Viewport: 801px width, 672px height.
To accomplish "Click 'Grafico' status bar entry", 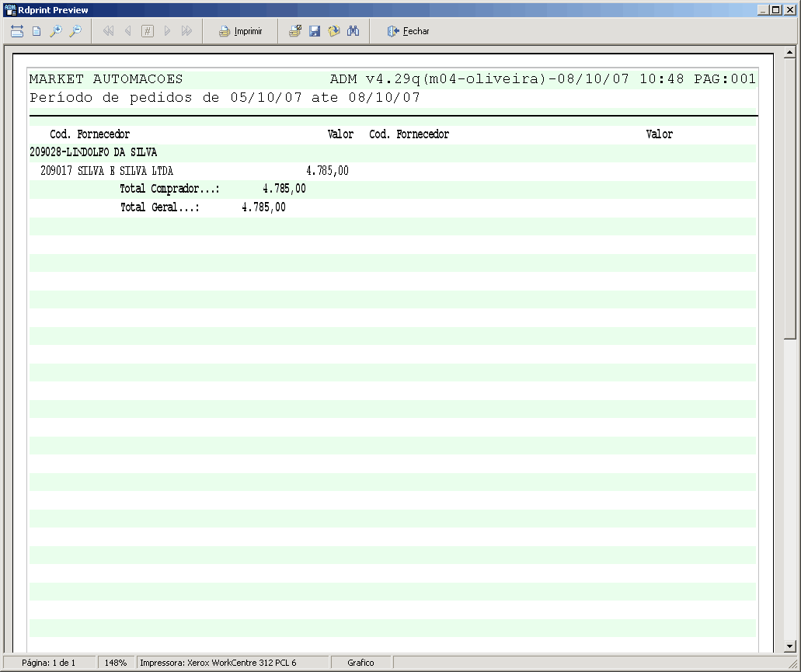I will point(360,663).
